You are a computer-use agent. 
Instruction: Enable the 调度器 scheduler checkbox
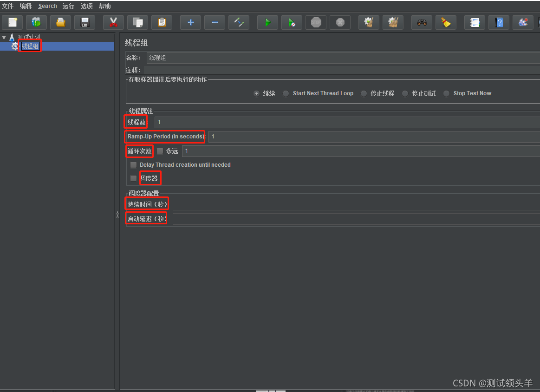click(133, 178)
